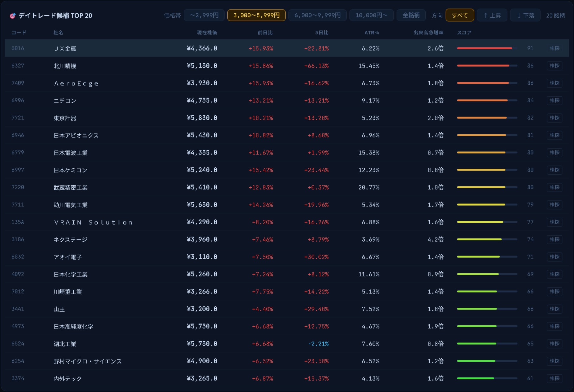Select the 3,000～5,999円 price filter

[x=256, y=15]
